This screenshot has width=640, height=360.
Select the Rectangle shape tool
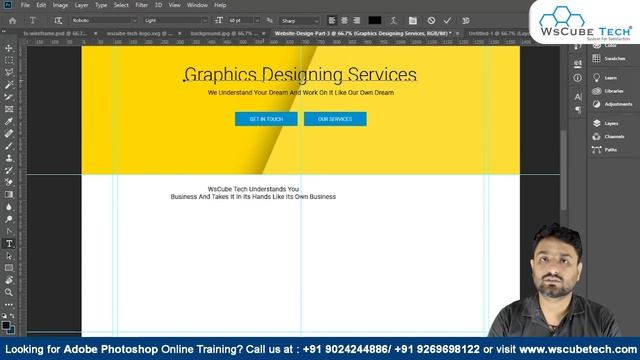tap(9, 268)
